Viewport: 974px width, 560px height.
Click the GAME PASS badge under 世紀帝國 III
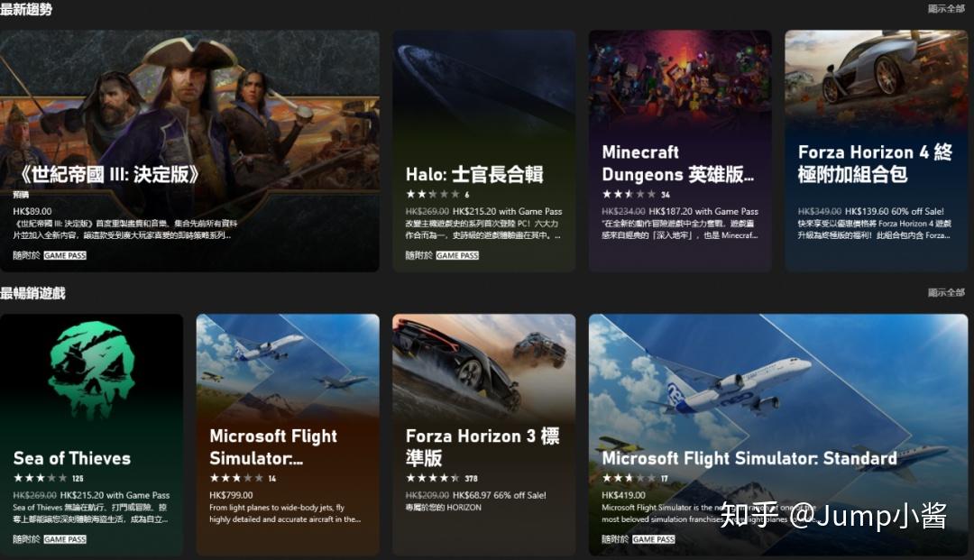pos(65,255)
